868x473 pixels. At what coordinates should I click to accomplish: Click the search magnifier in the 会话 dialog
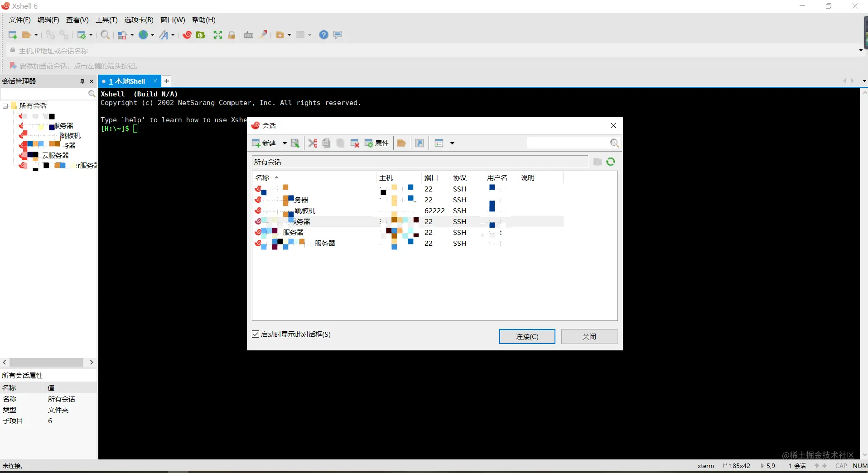pos(614,143)
